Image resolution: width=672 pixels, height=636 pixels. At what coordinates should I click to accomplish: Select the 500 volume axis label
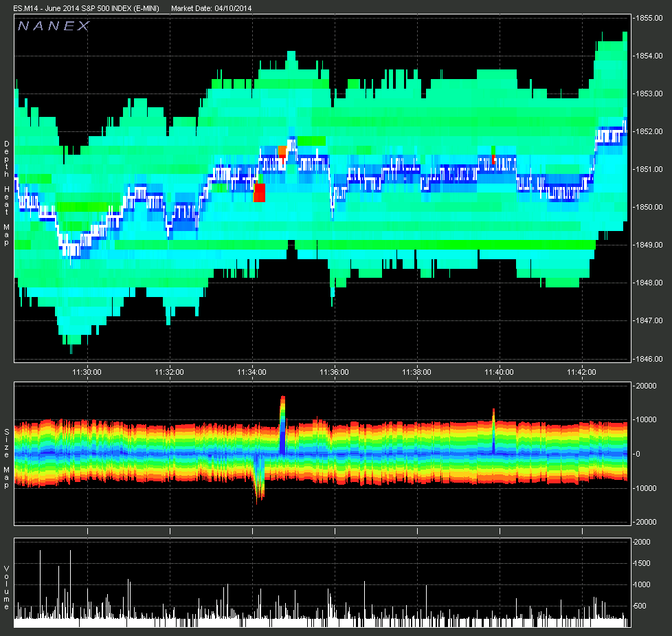tap(640, 606)
